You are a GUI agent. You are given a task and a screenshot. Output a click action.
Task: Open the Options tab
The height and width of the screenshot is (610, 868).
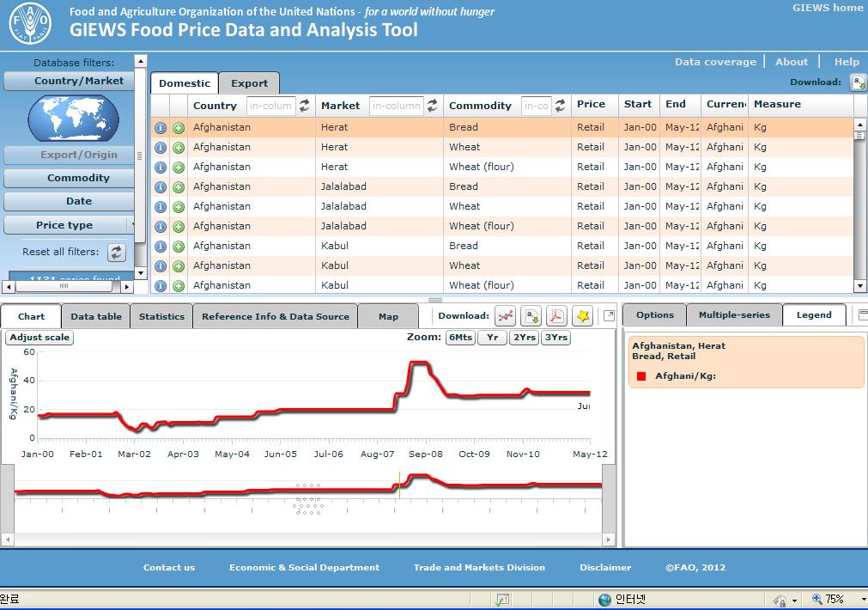click(655, 314)
